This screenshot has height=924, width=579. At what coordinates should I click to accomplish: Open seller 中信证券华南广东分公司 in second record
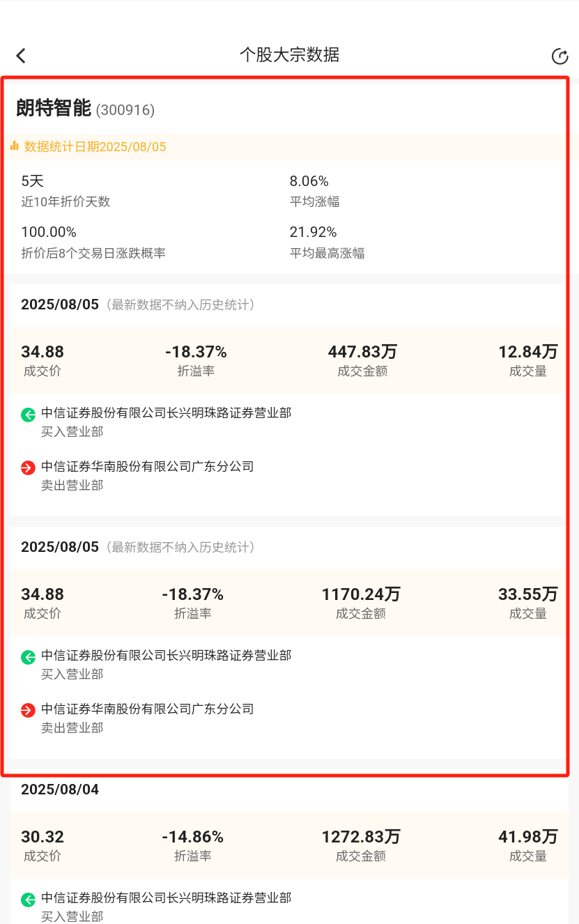[147, 709]
